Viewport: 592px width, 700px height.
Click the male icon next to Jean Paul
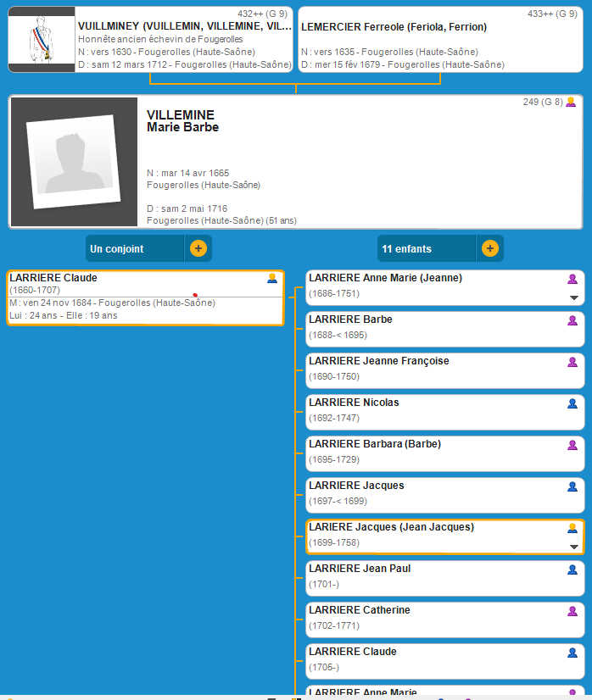(x=572, y=569)
